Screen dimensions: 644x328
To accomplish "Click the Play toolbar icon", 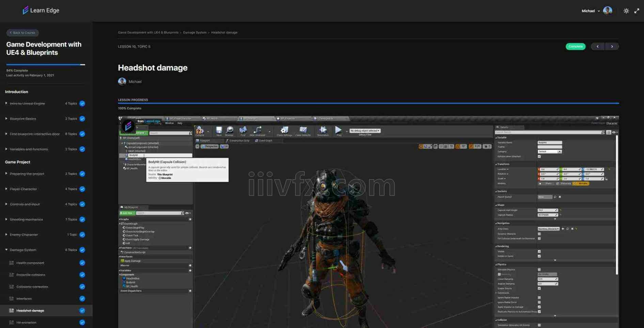I will click(339, 131).
